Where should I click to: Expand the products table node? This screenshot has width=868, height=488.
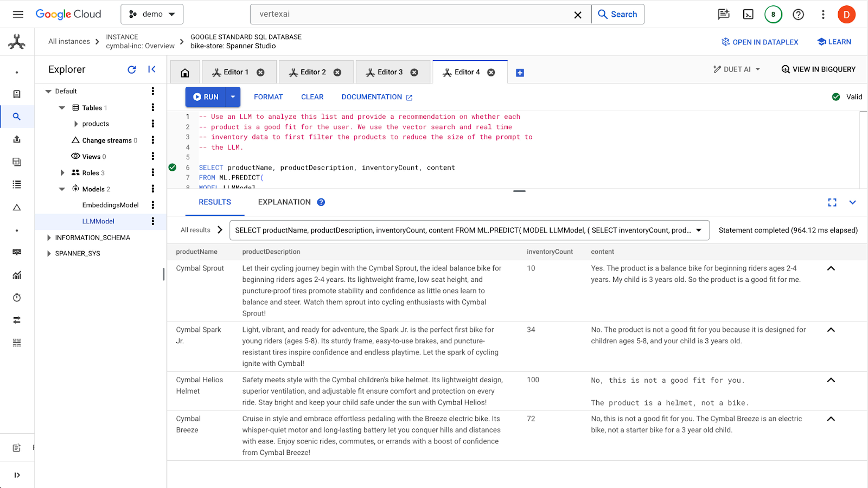[76, 124]
